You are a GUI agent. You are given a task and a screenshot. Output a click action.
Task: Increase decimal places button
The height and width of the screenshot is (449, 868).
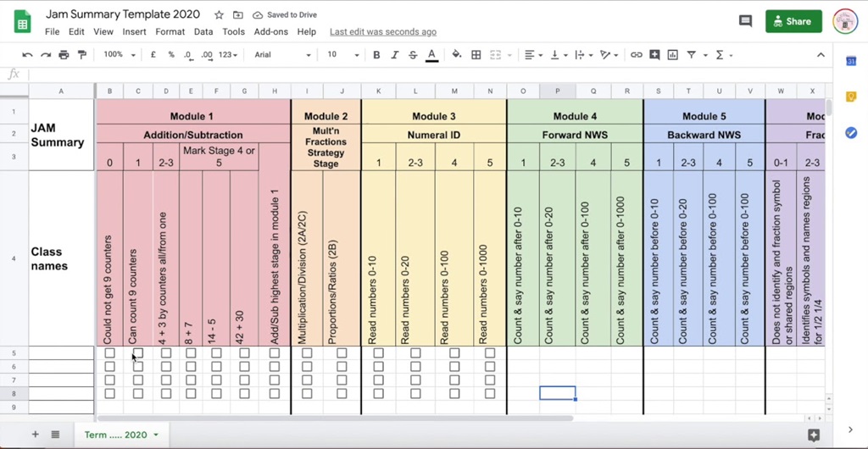(207, 55)
